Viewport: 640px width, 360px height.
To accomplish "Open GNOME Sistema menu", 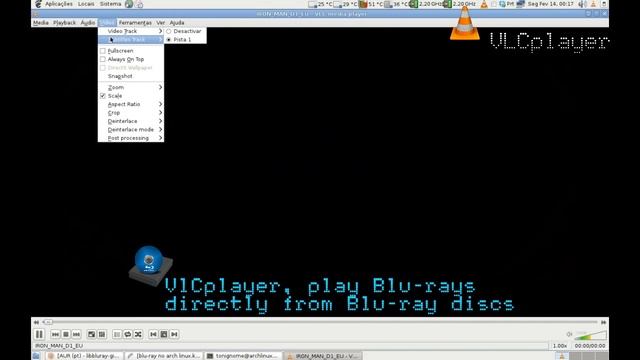I will coord(110,4).
